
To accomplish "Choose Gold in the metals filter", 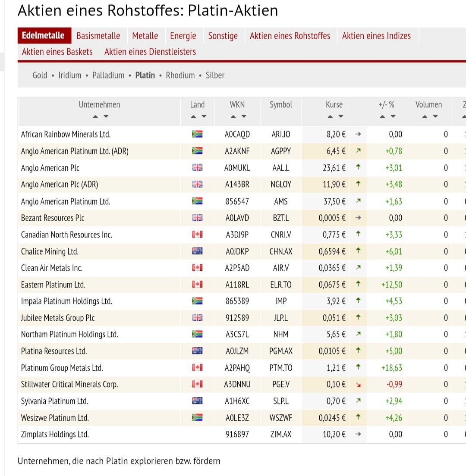I will (x=40, y=75).
